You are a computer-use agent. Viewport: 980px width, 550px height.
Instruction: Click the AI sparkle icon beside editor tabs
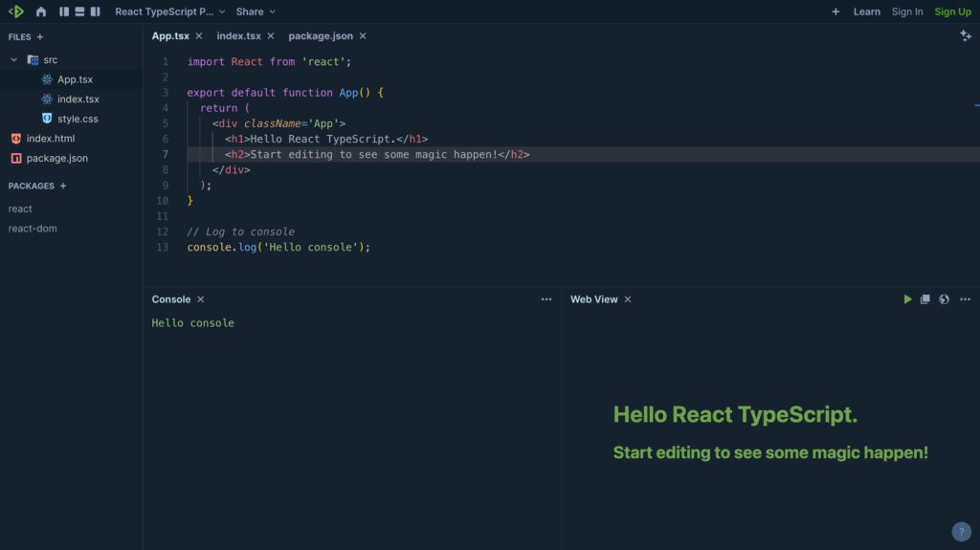tap(965, 35)
